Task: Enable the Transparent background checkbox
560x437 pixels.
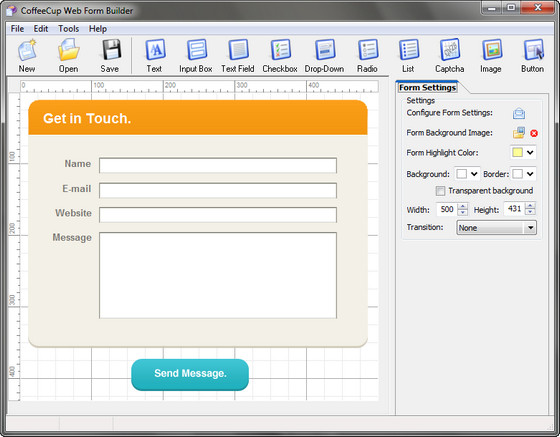Action: (440, 191)
